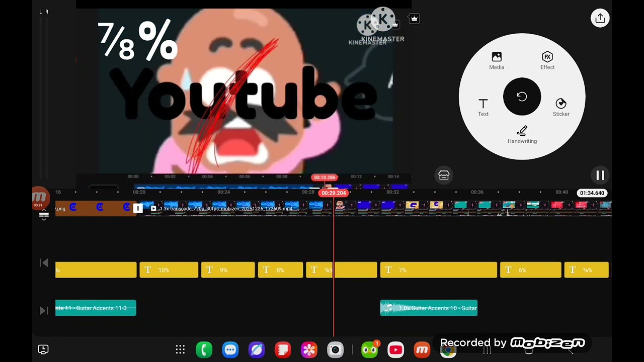Open the Handwriting tool

click(522, 135)
